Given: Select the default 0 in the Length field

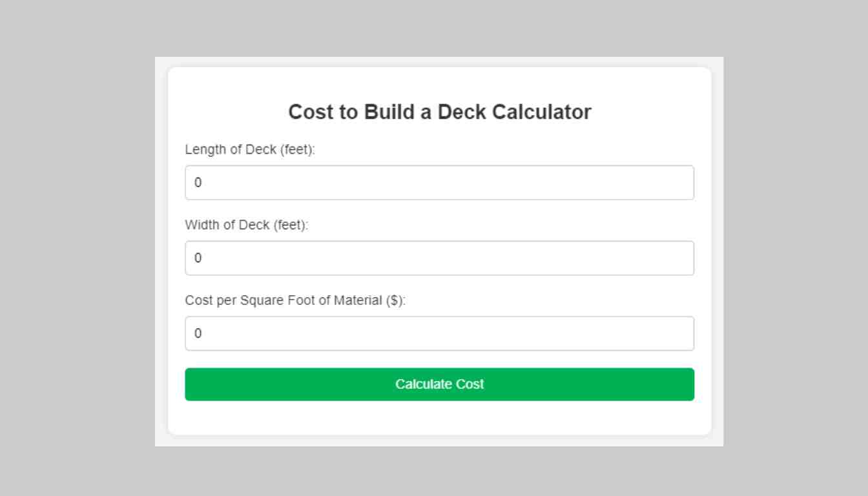Looking at the screenshot, I should (198, 182).
